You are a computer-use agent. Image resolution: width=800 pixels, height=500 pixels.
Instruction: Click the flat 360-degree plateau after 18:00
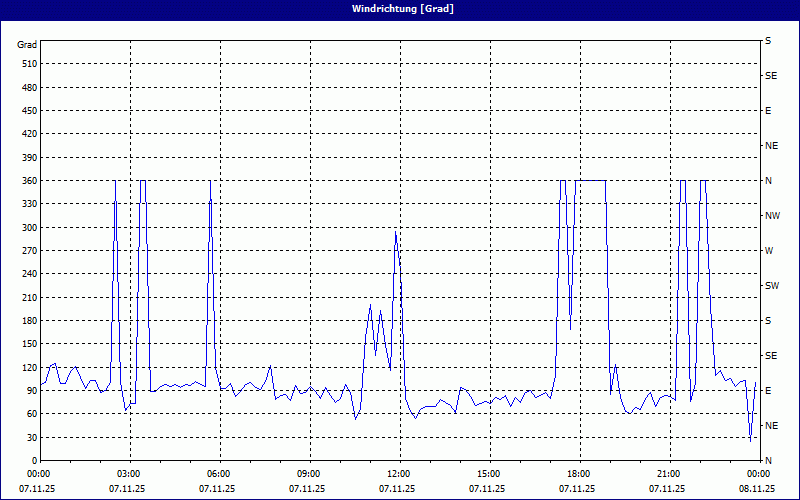click(x=592, y=181)
